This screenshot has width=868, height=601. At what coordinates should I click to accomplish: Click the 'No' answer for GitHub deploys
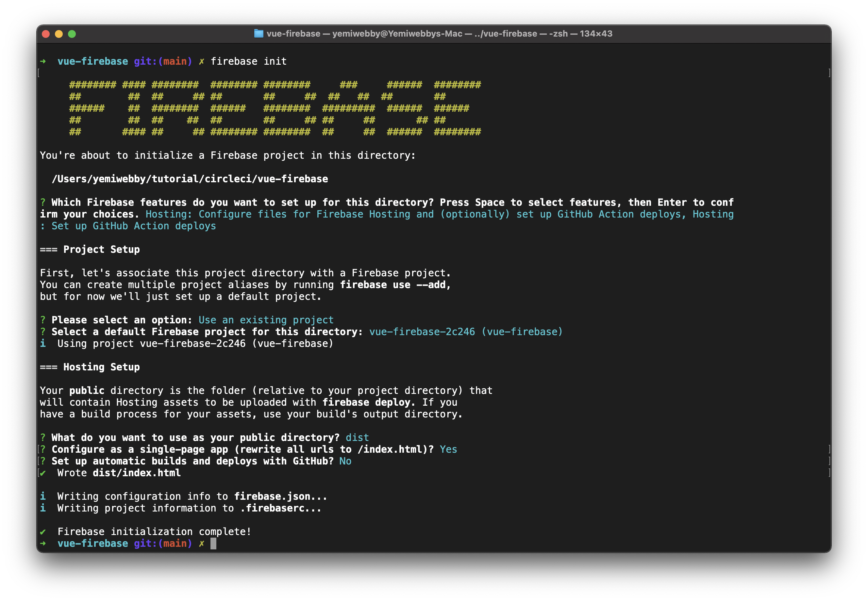coord(345,461)
